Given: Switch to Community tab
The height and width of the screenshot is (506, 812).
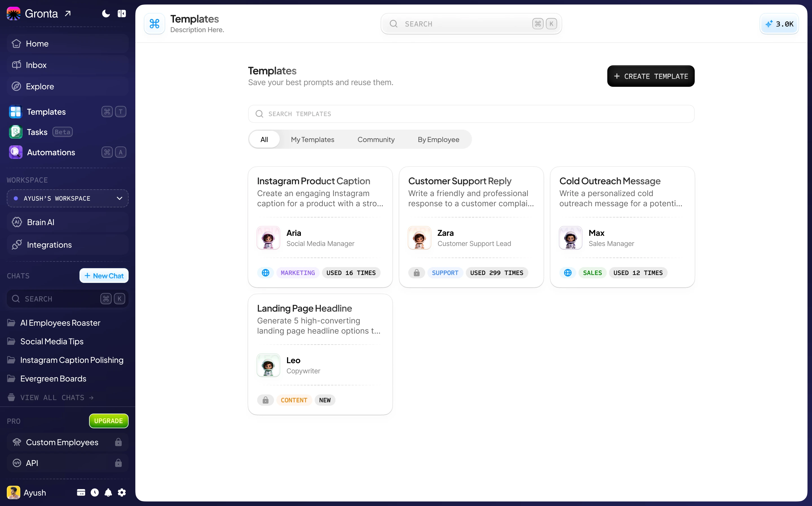Looking at the screenshot, I should coord(376,139).
